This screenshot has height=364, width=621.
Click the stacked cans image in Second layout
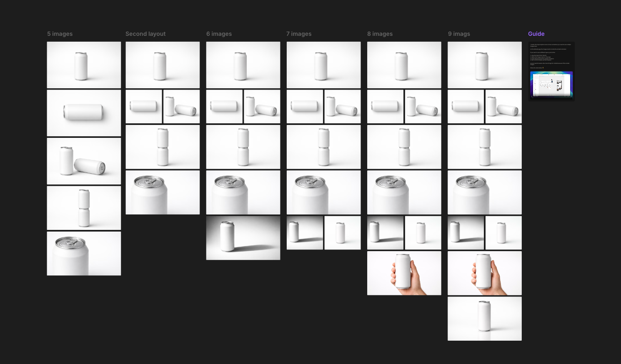(x=163, y=147)
